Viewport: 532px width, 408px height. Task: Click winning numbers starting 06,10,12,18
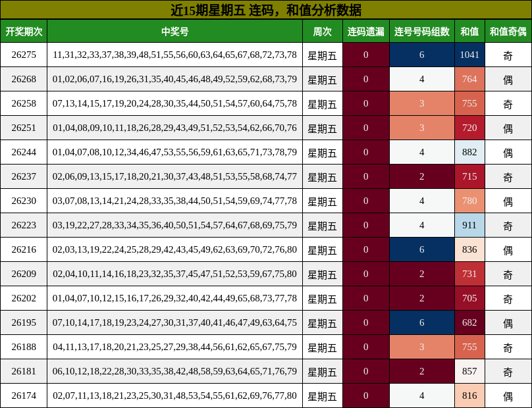[x=174, y=371]
